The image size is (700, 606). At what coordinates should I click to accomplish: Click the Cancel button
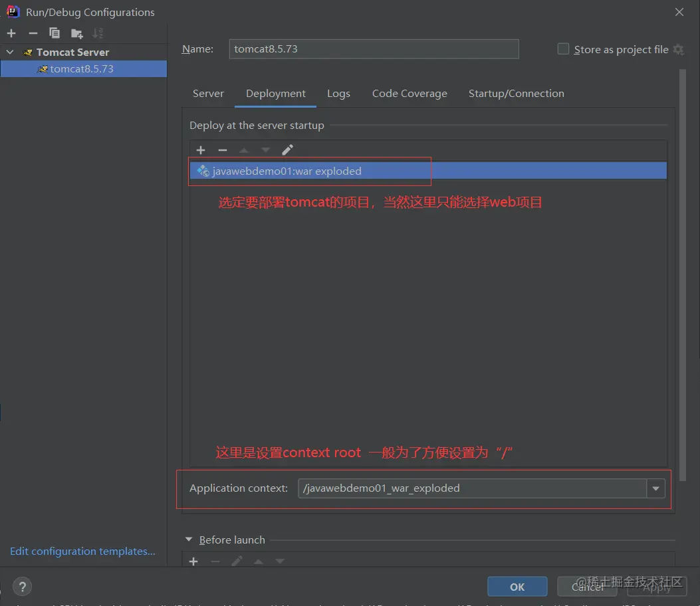[x=587, y=586]
